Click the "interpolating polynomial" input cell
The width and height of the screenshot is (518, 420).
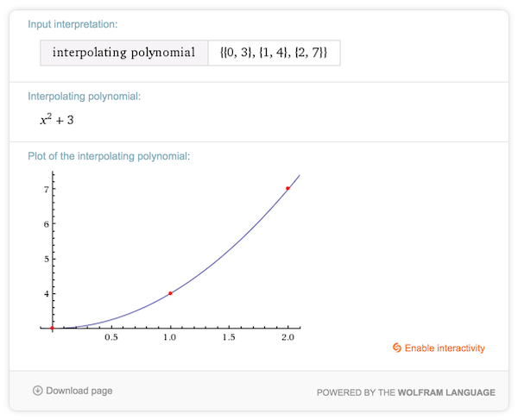pyautogui.click(x=124, y=53)
